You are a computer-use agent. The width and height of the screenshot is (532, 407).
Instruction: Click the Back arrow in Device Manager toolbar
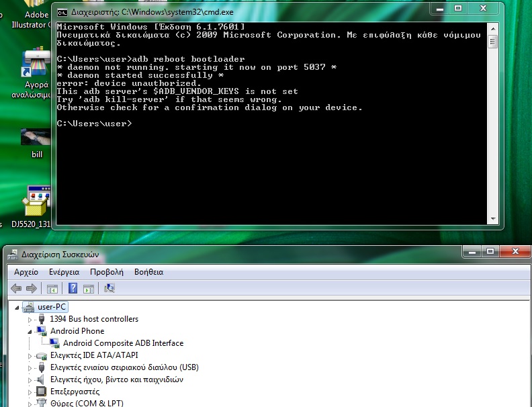tap(16, 289)
